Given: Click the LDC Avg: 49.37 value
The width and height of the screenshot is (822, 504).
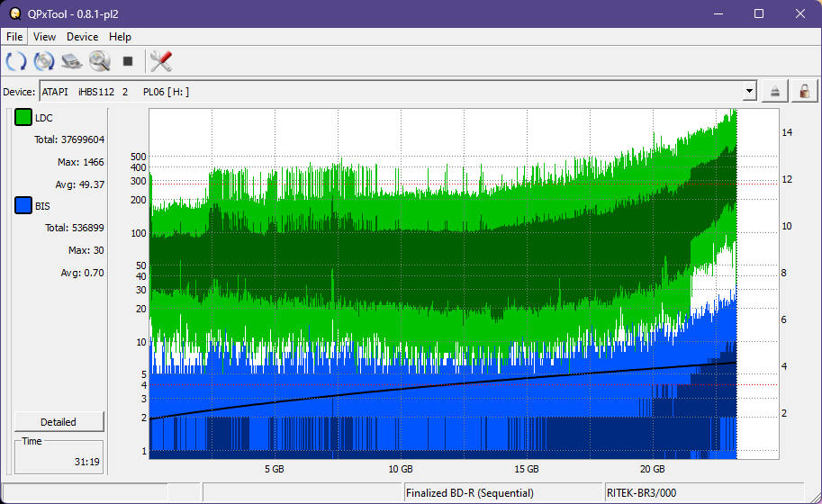Looking at the screenshot, I should tap(80, 184).
